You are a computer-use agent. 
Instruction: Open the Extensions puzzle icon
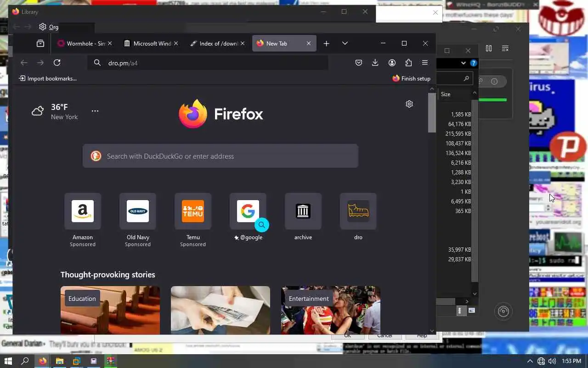tap(408, 63)
